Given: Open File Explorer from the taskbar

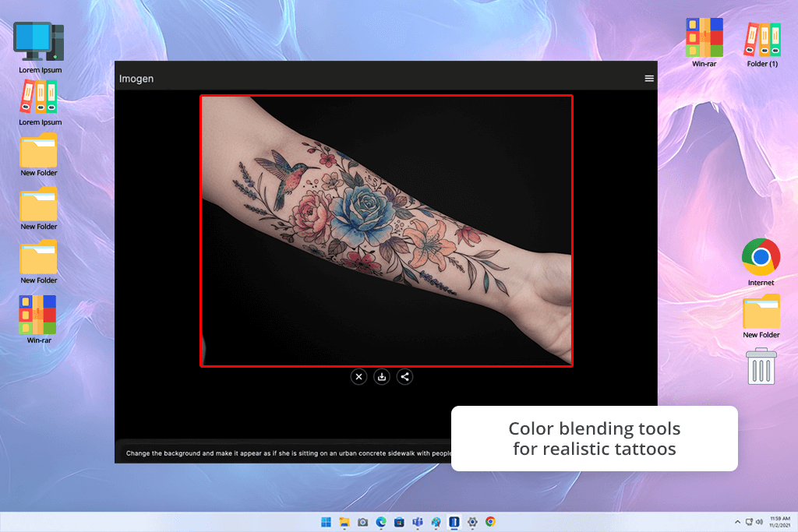Looking at the screenshot, I should click(x=344, y=522).
